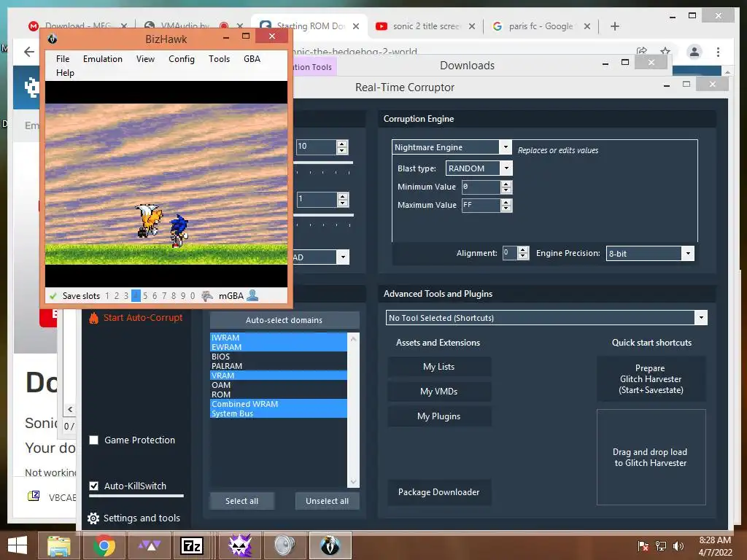Click the upper slider track under value 10
Image resolution: width=747 pixels, height=560 pixels.
click(x=324, y=163)
